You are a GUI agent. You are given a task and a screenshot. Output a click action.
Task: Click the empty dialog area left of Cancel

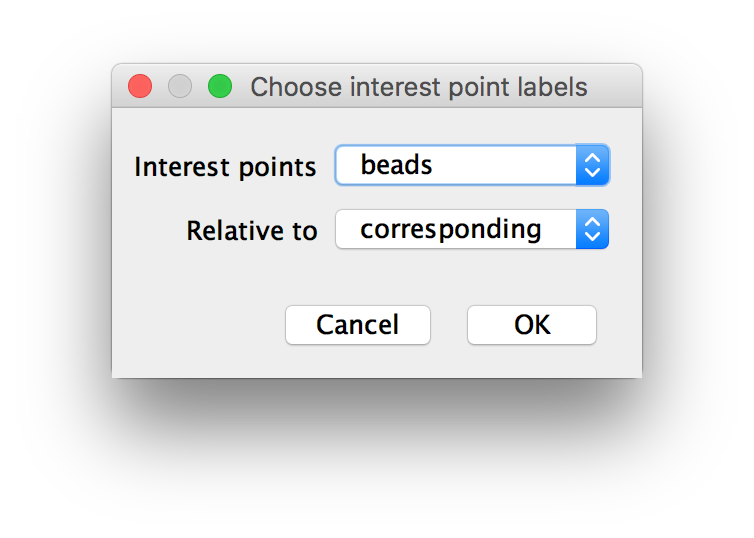pos(197,325)
